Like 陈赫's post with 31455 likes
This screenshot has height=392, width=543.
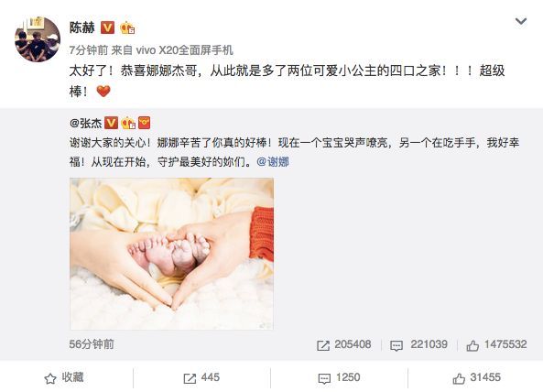pyautogui.click(x=476, y=377)
